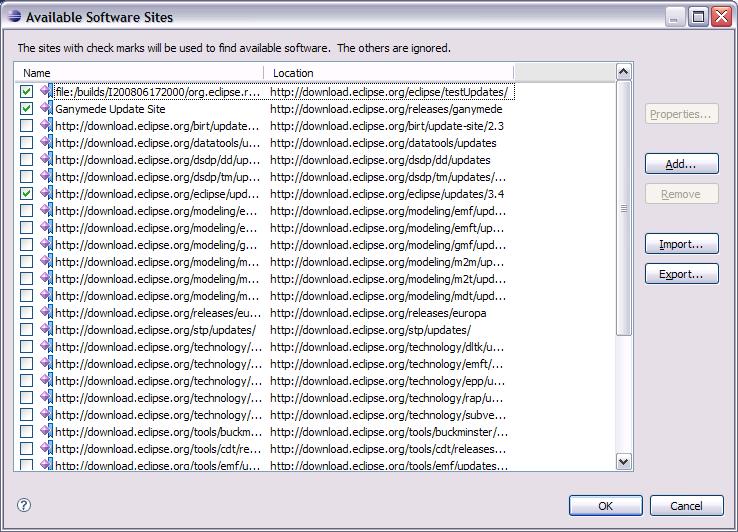
Task: Select the site icon on the modeling/emf/upd... row
Action: pos(47,210)
